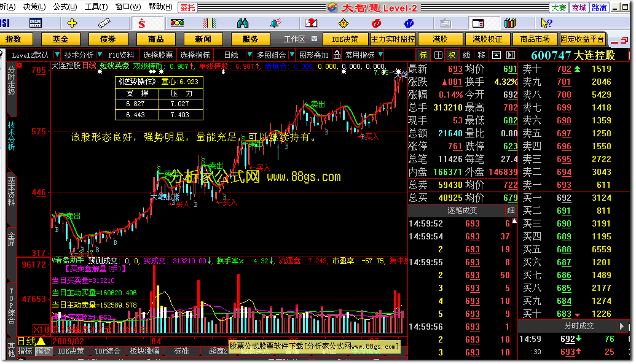The image size is (636, 364).
Task: Expand the 日线 period dropdown arrow
Action: (249, 54)
